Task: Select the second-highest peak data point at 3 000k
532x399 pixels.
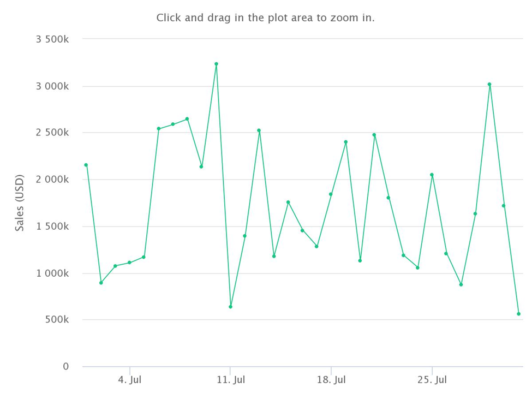Action: [x=489, y=84]
